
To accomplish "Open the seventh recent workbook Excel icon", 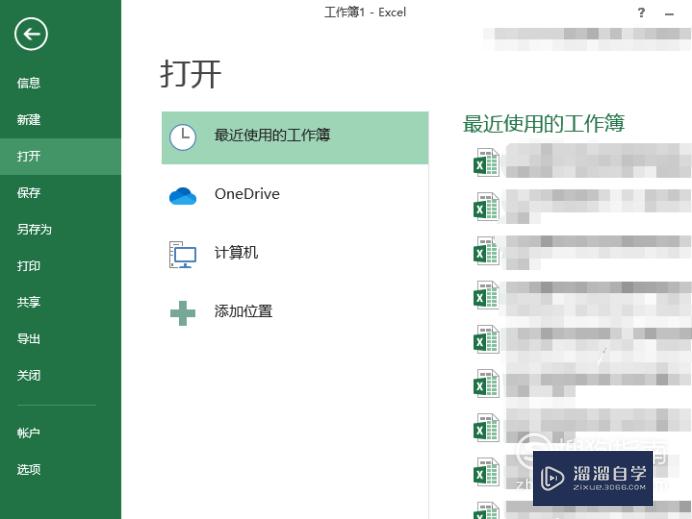I will tap(486, 427).
